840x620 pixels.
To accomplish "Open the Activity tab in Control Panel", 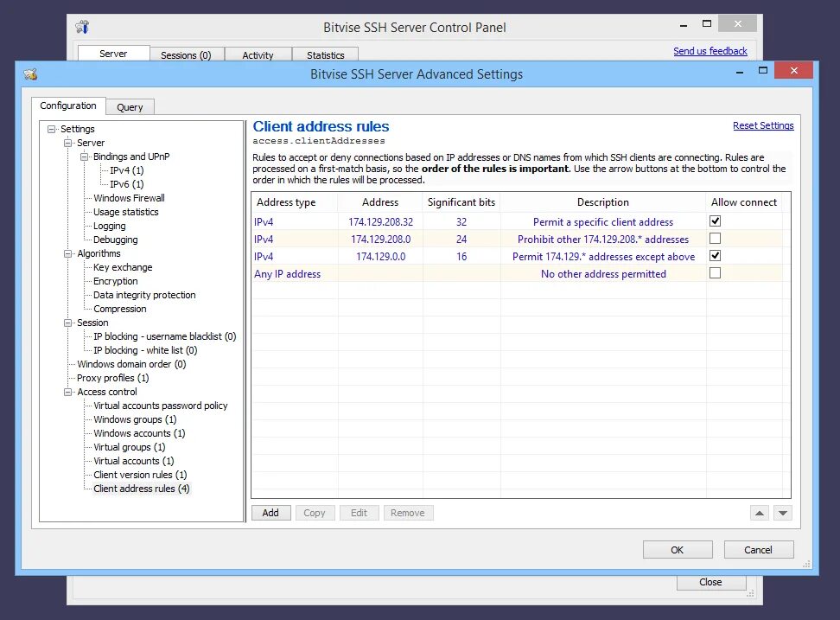I will click(x=258, y=55).
